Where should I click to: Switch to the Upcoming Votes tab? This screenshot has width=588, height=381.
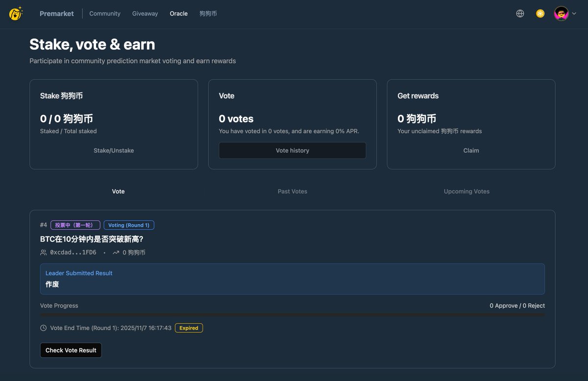coord(466,191)
